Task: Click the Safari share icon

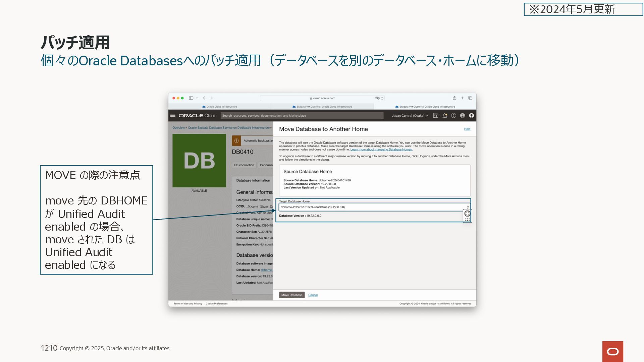Action: pos(454,98)
